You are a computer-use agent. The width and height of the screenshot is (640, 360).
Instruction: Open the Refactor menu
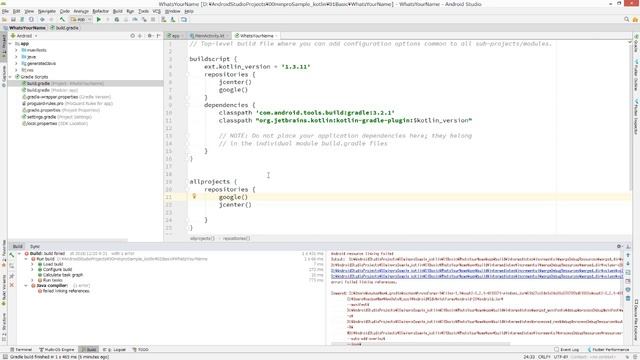(100, 11)
